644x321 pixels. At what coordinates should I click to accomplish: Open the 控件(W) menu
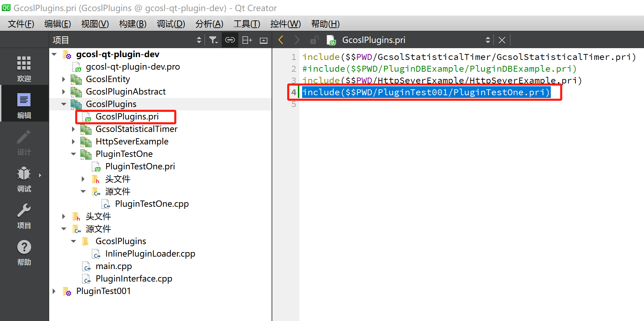pyautogui.click(x=285, y=24)
